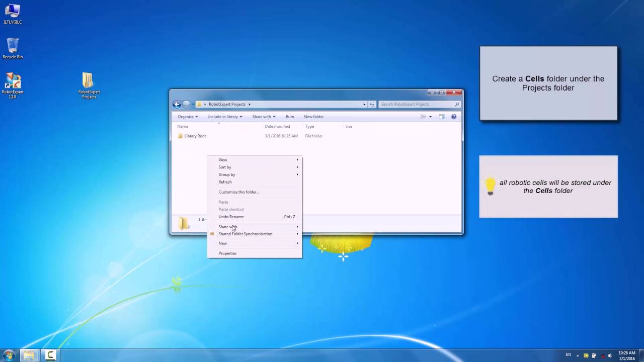The height and width of the screenshot is (362, 644).
Task: Show the preview pane icon
Action: [441, 117]
